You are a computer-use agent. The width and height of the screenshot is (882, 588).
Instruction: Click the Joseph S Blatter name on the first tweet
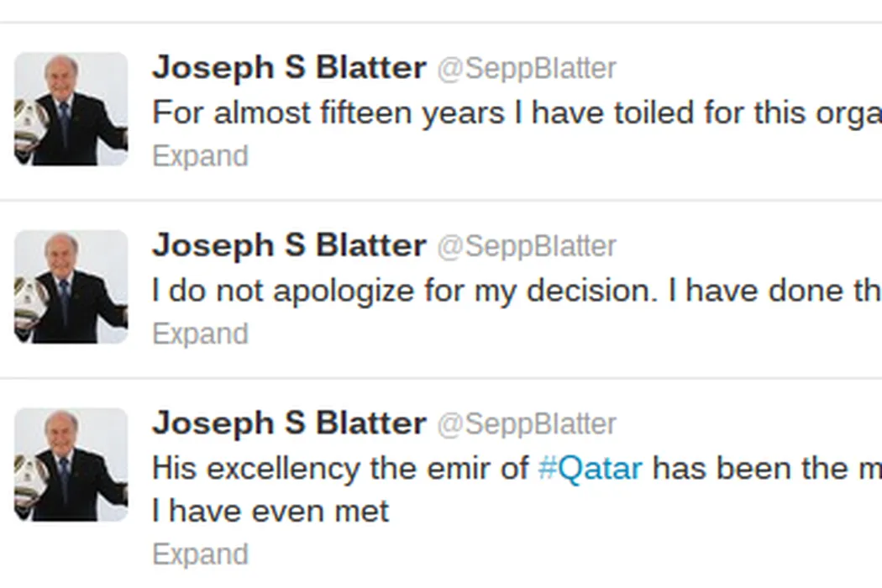289,68
